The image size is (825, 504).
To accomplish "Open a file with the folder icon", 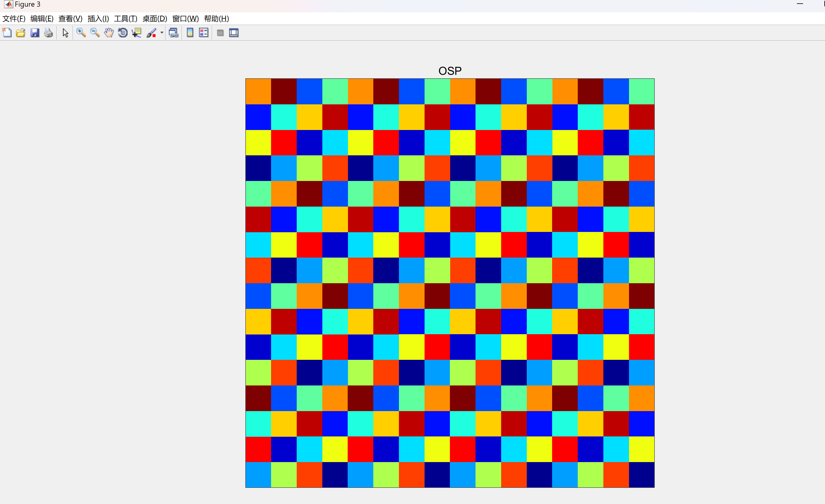I will 21,33.
